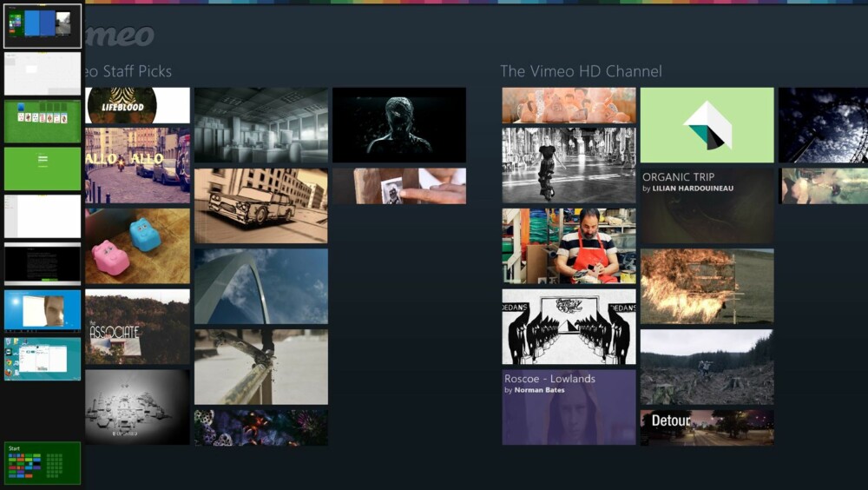Open the ferris wheel against sky video

coord(823,125)
